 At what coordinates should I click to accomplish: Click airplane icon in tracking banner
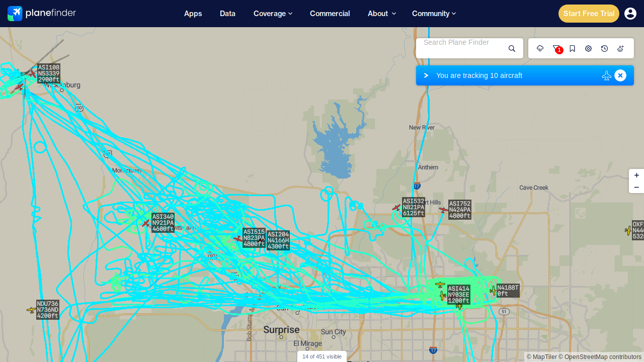tap(607, 75)
